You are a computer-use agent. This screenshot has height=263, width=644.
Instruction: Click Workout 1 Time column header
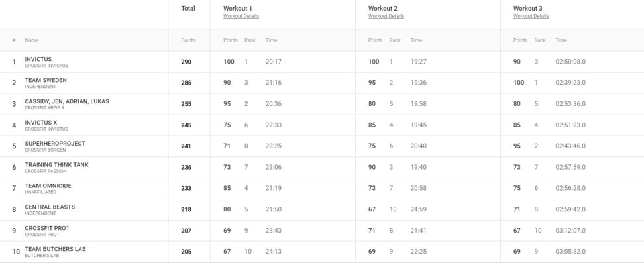(x=272, y=40)
